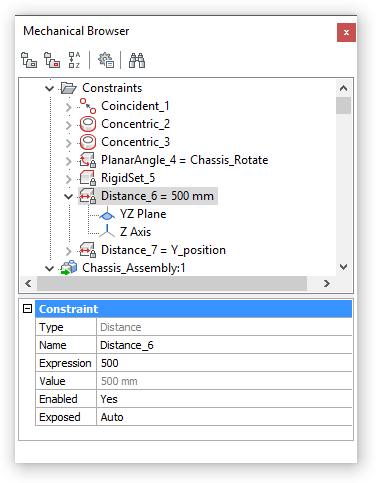Click the Chassis_Assembly:1 component icon
This screenshot has height=483, width=376.
coord(69,268)
